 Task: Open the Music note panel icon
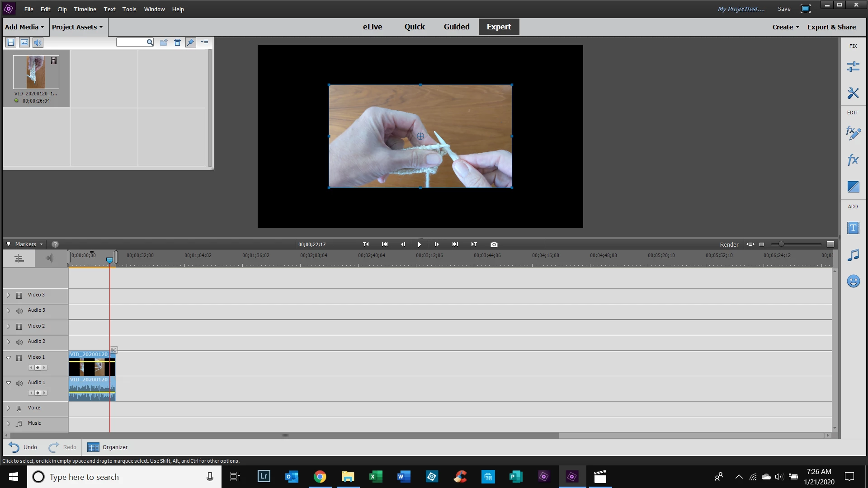coord(853,255)
